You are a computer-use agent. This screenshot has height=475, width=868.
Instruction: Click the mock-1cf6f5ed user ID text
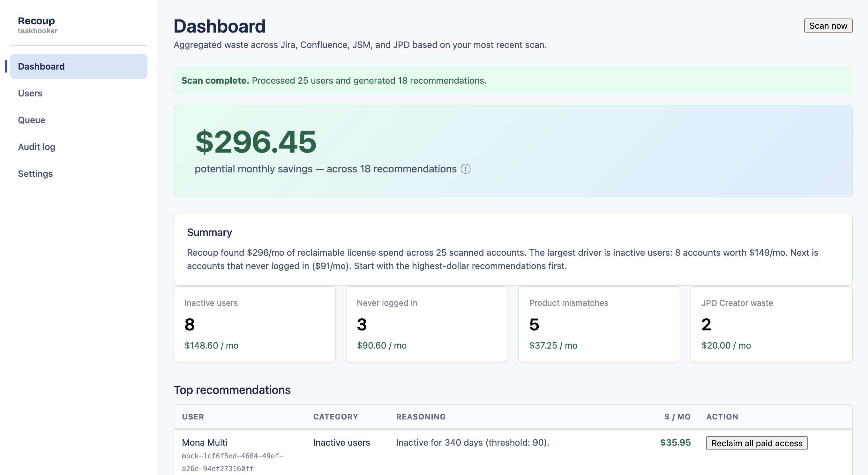[x=233, y=462]
